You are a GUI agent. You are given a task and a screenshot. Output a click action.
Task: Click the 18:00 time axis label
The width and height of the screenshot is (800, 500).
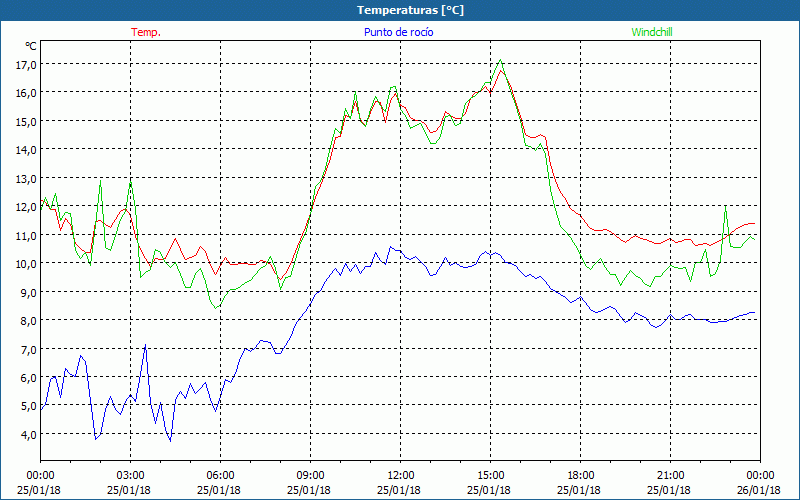tap(580, 476)
